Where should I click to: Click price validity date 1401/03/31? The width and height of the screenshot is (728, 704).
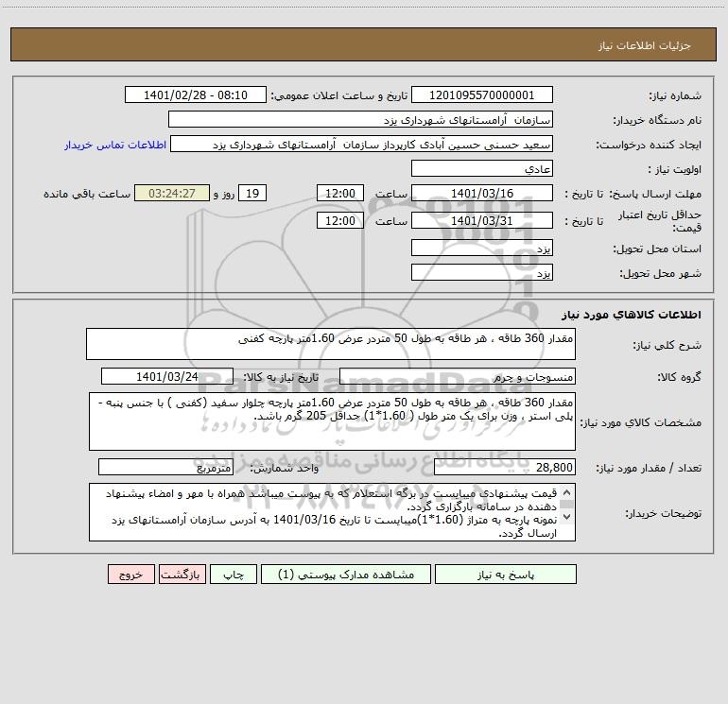point(482,220)
